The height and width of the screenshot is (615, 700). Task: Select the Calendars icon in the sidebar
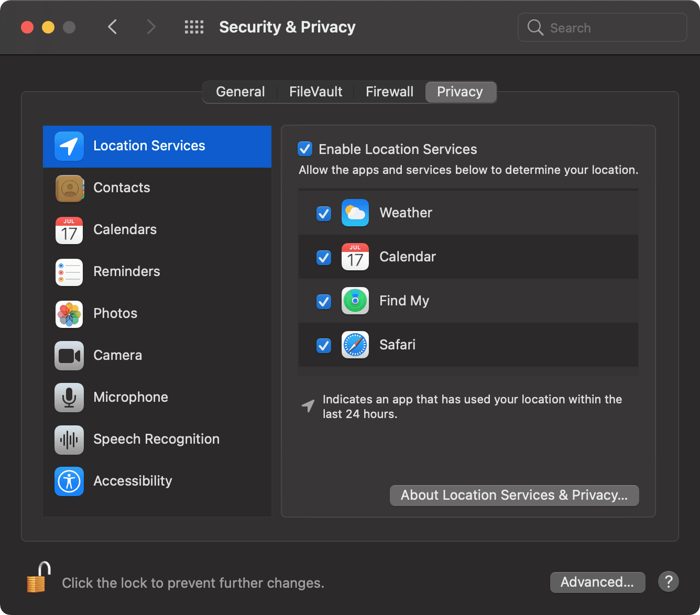click(69, 230)
